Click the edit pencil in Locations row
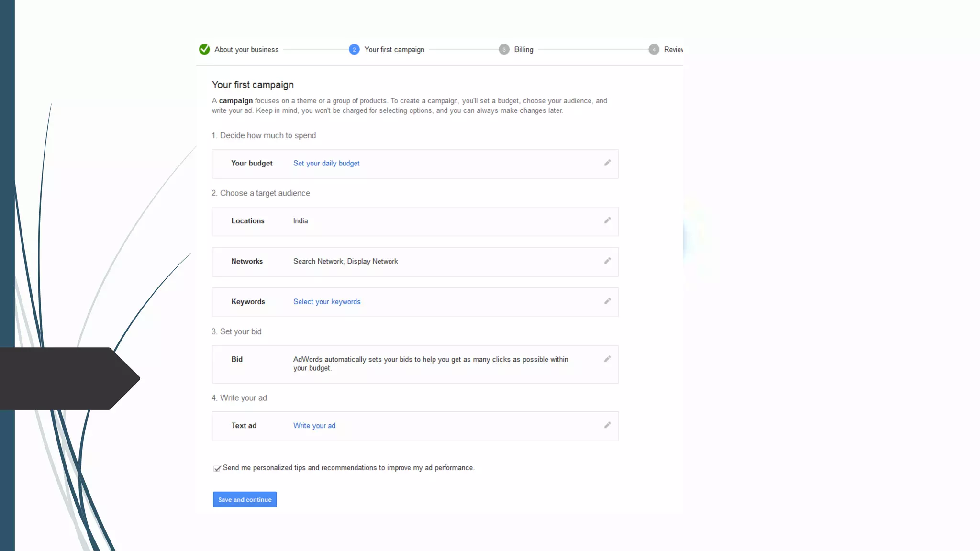Screen dimensions: 980x551 [x=607, y=220]
